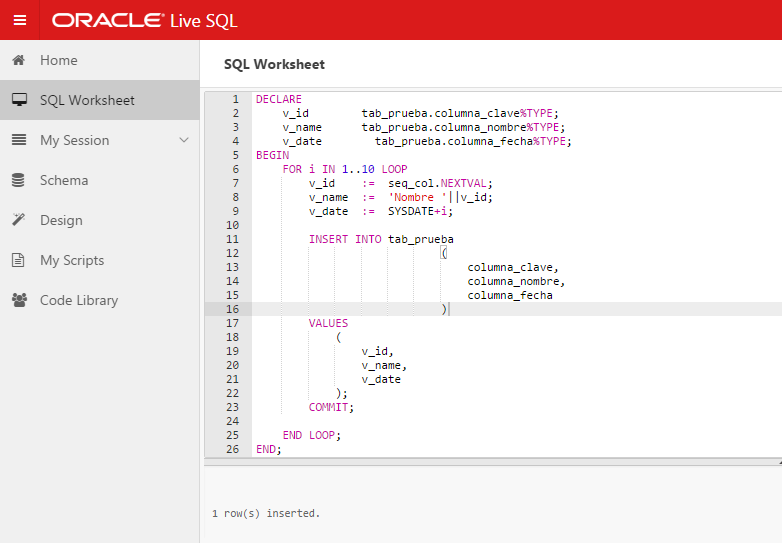Click the 'Nombre ' string literal
This screenshot has width=782, height=543.
pos(417,197)
